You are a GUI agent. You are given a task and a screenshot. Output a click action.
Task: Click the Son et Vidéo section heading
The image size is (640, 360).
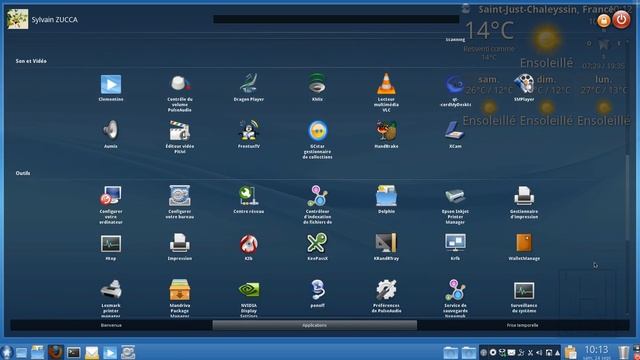point(31,61)
